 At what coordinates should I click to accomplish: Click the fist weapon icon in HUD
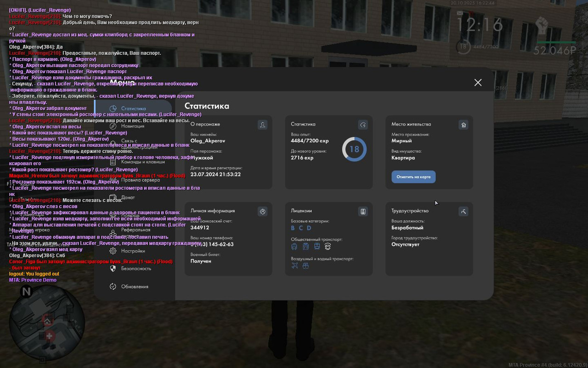click(543, 25)
